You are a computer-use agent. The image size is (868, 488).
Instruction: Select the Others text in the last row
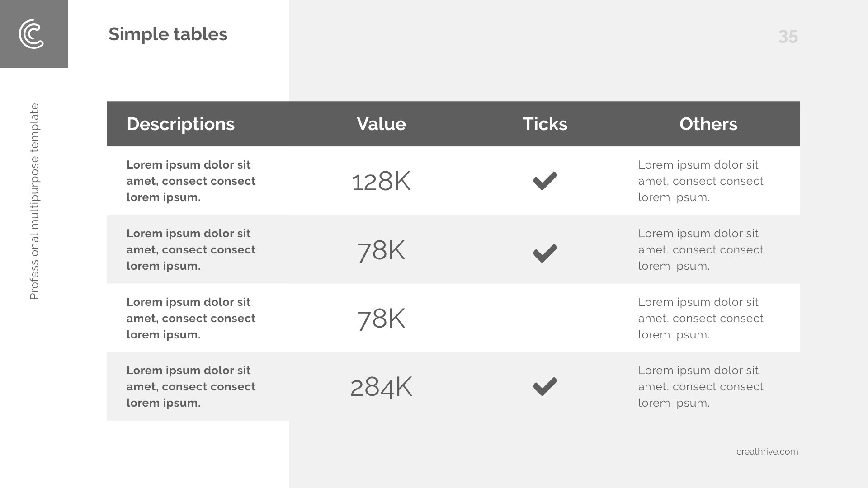click(700, 387)
